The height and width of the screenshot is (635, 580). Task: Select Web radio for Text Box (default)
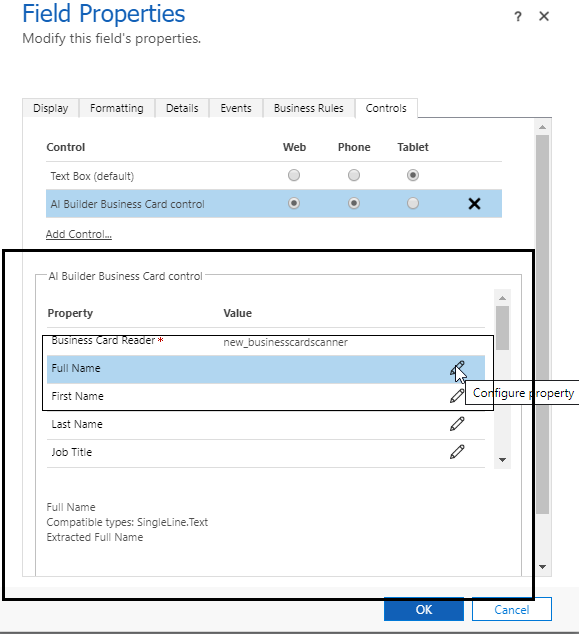pyautogui.click(x=294, y=175)
